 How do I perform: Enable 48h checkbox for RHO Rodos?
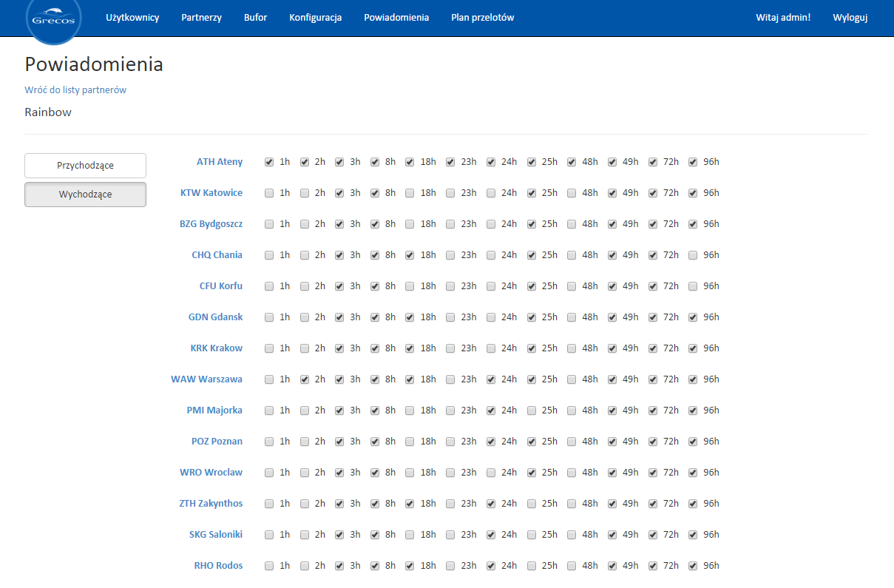[572, 566]
